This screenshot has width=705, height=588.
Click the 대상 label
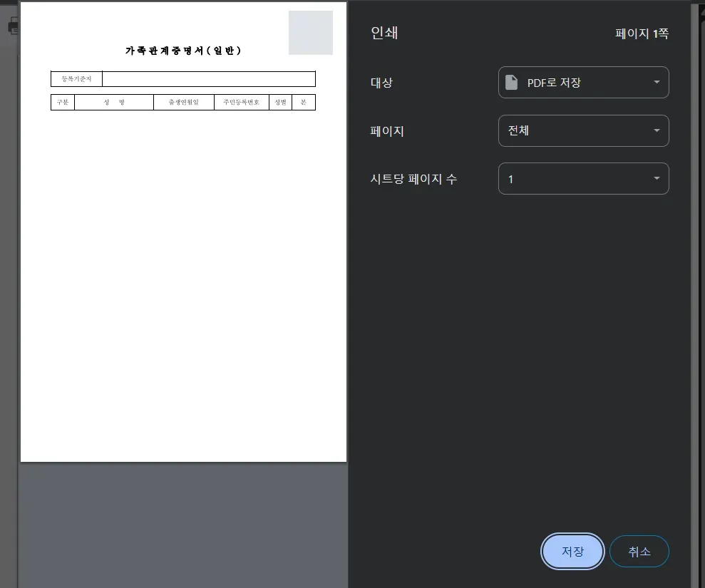click(381, 83)
